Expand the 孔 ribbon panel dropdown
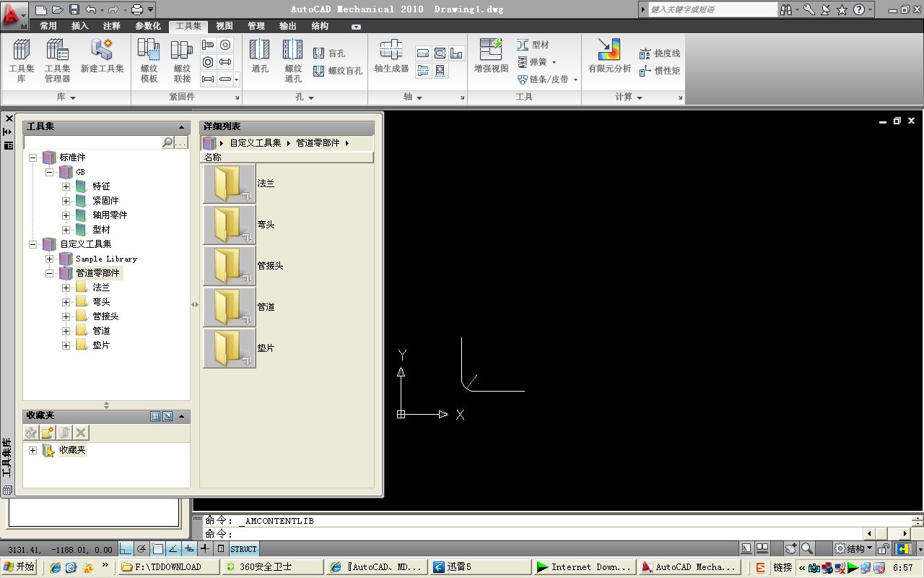Viewport: 924px width, 578px height. point(311,98)
